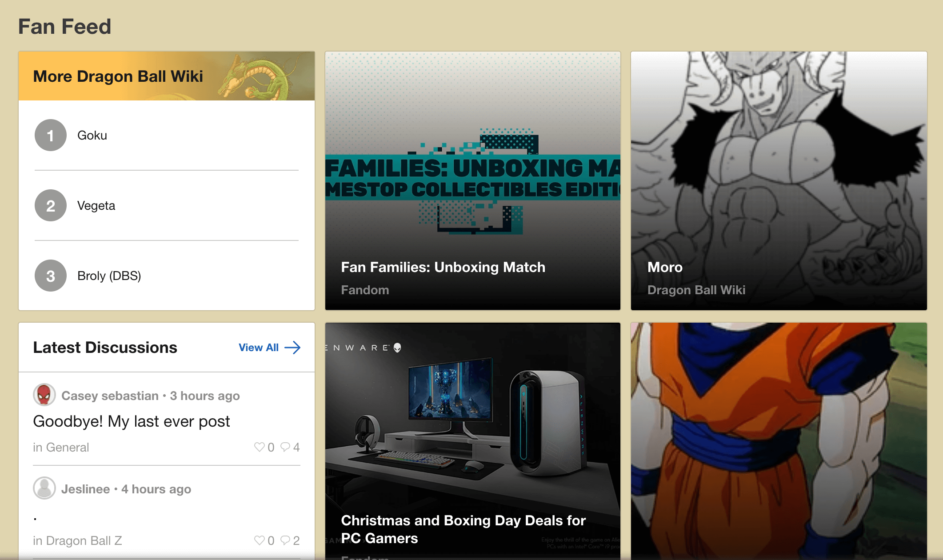The height and width of the screenshot is (560, 943).
Task: Click heart icon on Jeslinee's post
Action: (x=259, y=540)
